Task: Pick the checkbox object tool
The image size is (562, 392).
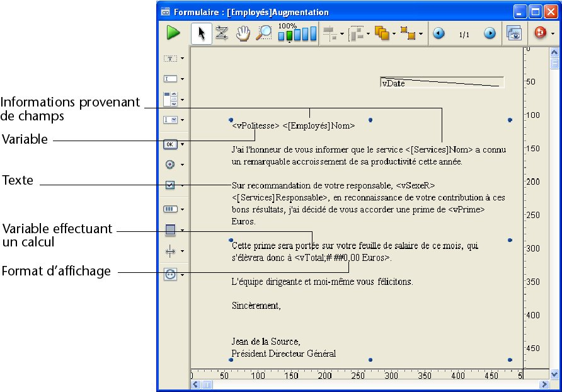Action: coord(170,185)
